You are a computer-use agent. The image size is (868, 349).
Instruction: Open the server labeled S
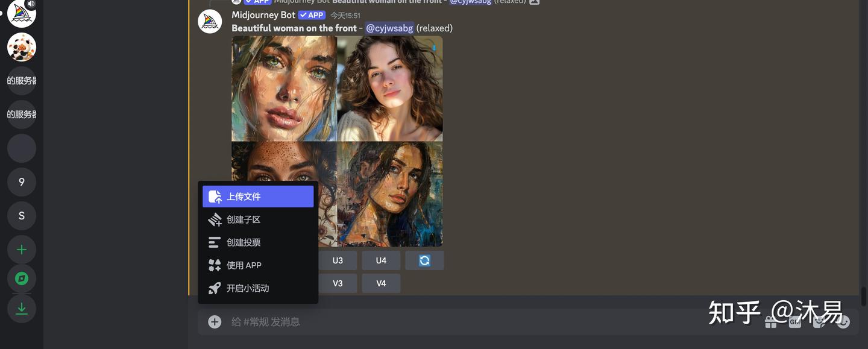22,216
